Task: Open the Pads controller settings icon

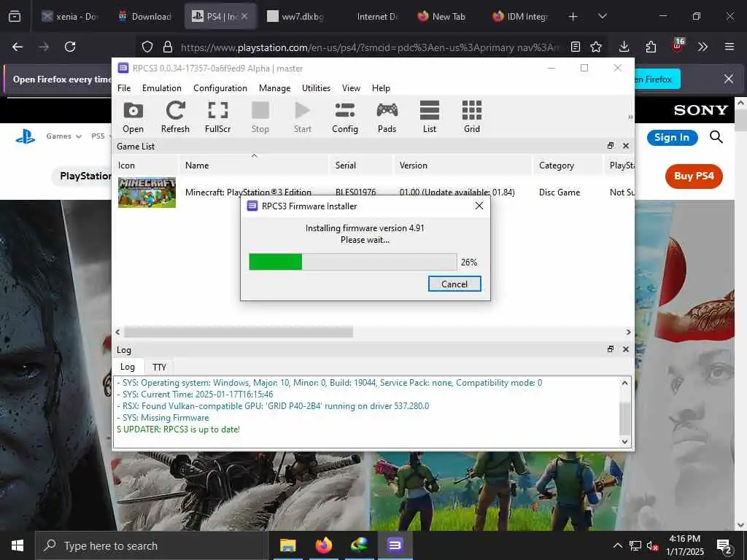Action: point(387,117)
